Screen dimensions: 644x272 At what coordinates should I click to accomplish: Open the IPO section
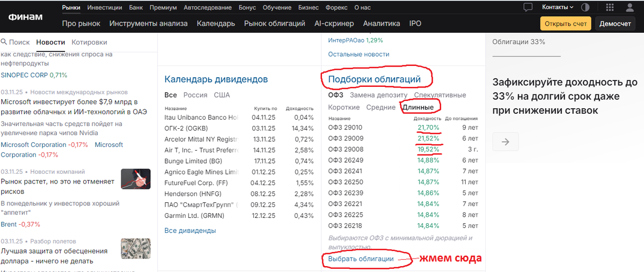coord(415,24)
